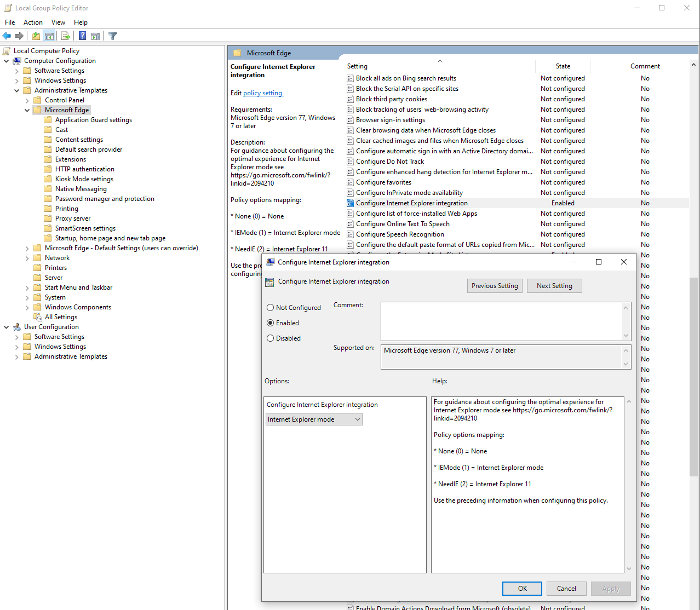The width and height of the screenshot is (700, 610).
Task: Select Default search provider in tree
Action: click(89, 149)
